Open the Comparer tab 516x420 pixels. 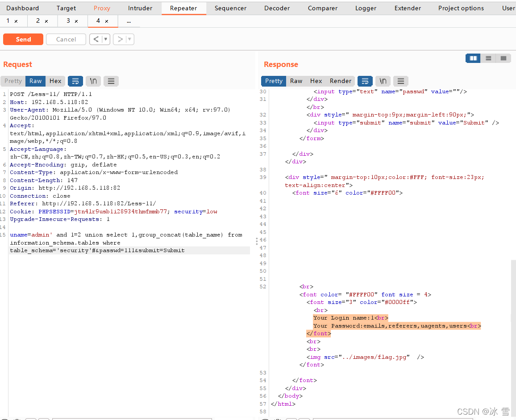pos(322,8)
